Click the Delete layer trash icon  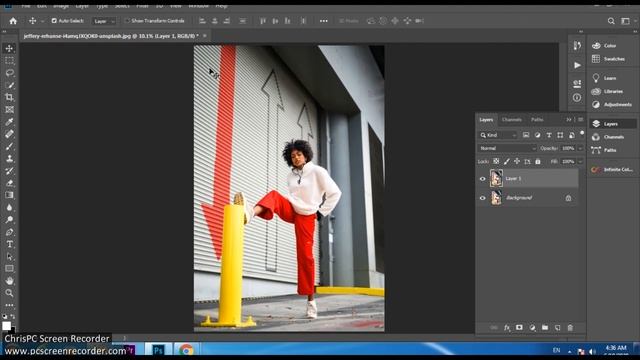[x=570, y=327]
